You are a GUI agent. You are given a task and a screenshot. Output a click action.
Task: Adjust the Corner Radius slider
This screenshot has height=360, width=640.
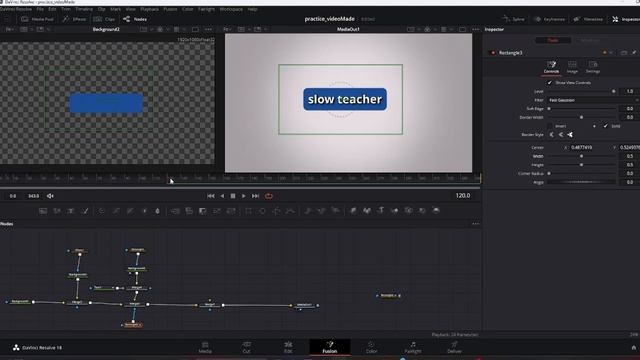pyautogui.click(x=582, y=173)
